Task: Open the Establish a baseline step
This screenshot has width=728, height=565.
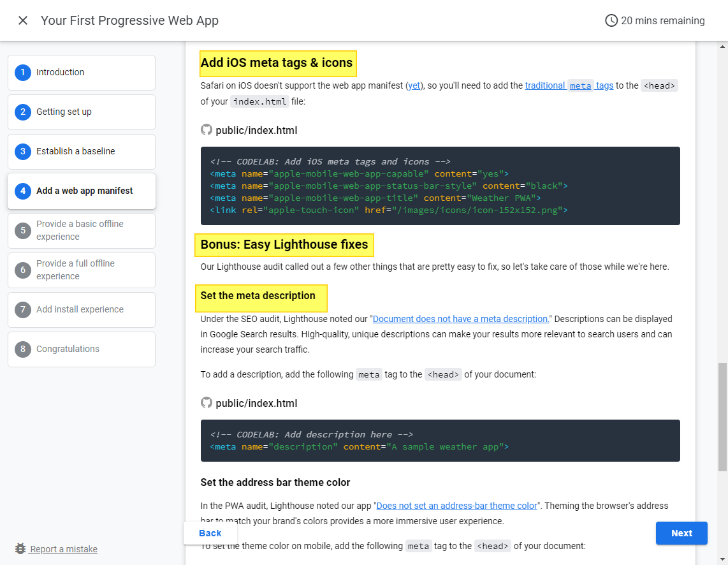Action: coord(81,151)
